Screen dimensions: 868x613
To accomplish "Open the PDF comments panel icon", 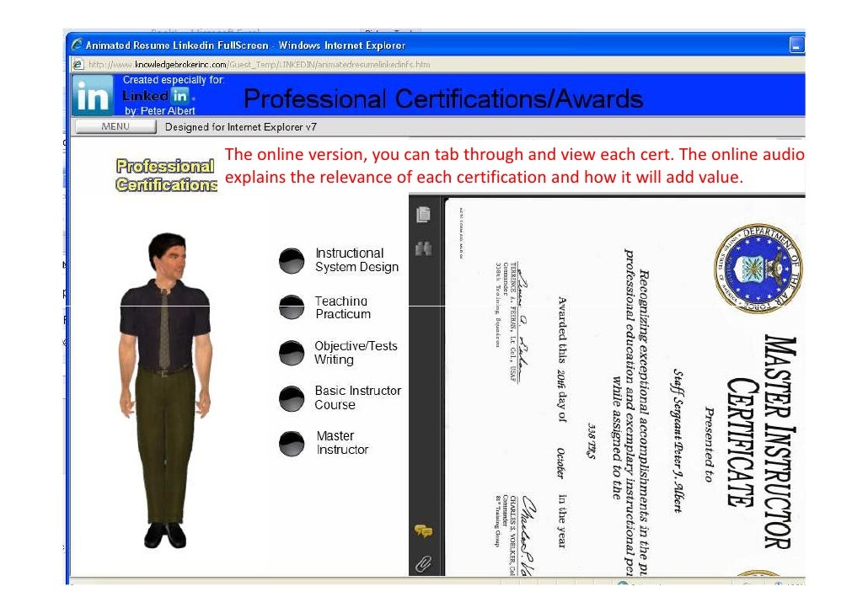I will pyautogui.click(x=424, y=531).
